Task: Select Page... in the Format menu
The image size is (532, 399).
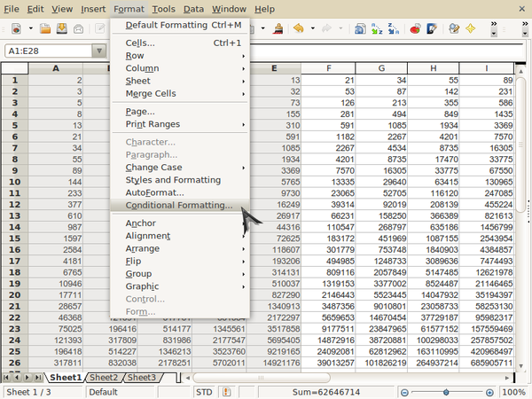Action: (x=180, y=112)
